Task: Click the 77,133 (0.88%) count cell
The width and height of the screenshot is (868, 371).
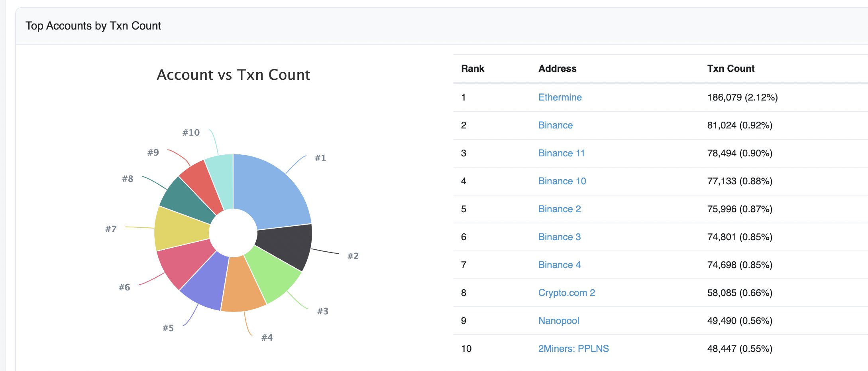Action: click(740, 181)
